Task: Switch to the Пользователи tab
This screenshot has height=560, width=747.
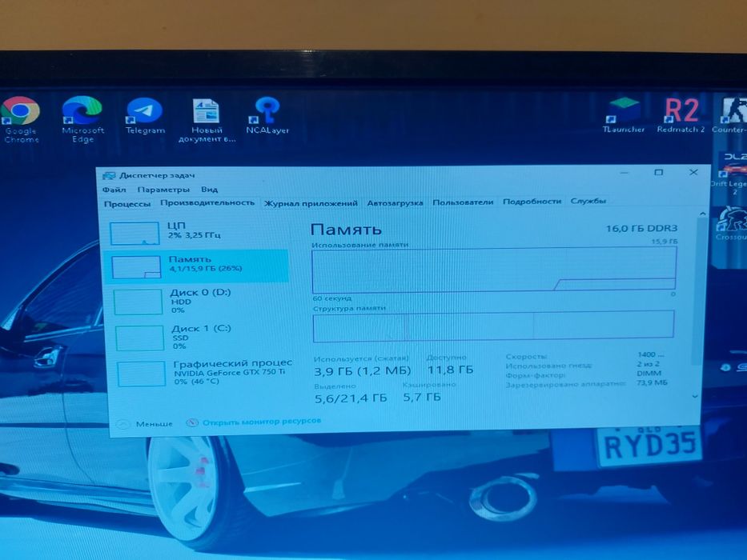Action: 463,202
